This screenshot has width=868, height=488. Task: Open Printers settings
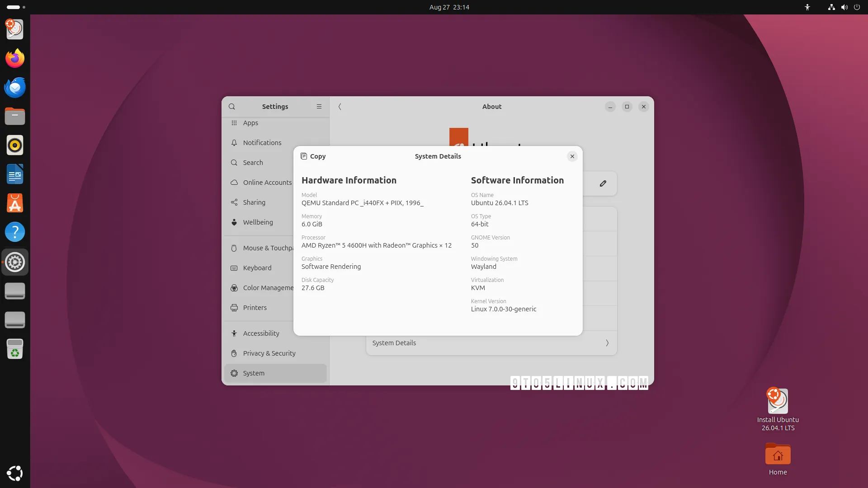pos(259,308)
